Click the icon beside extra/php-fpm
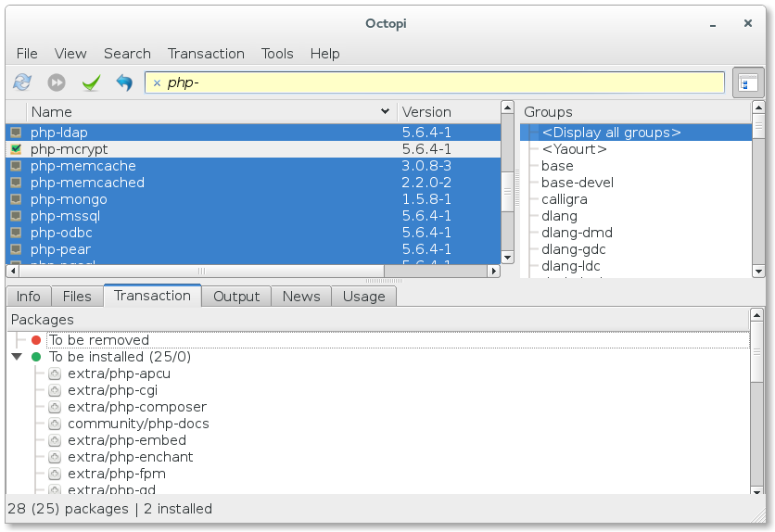 click(55, 474)
